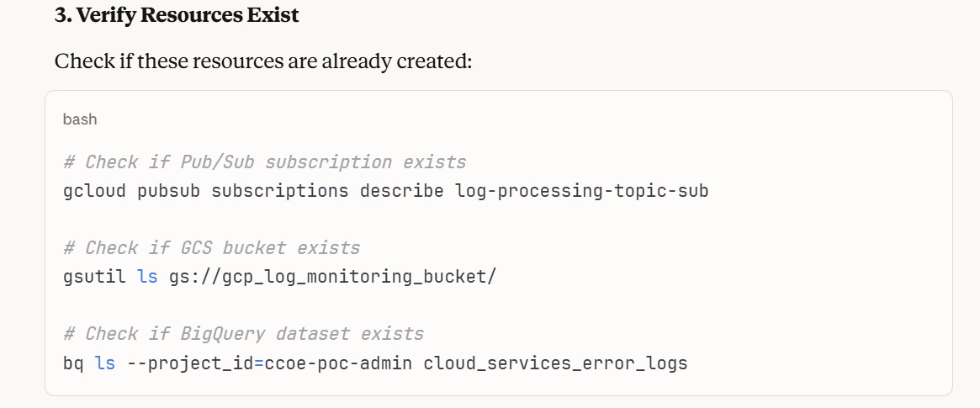Click the pubsub keyword in command
The image size is (980, 408).
(169, 191)
